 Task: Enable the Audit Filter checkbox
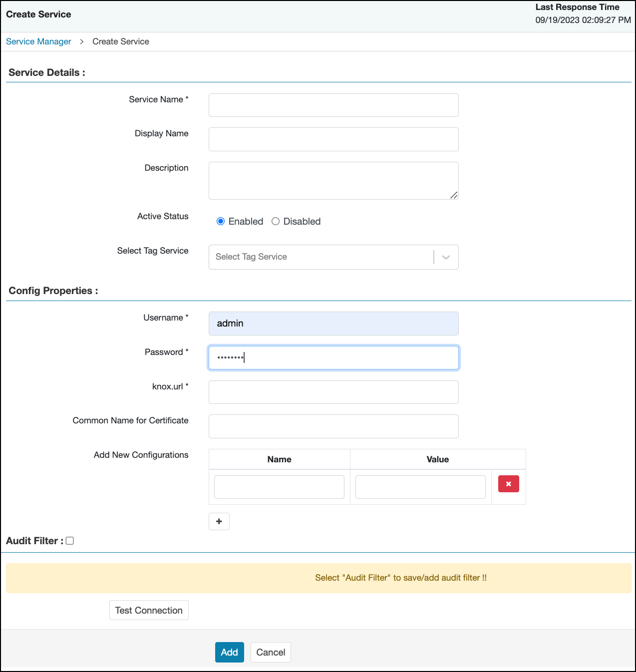click(70, 541)
